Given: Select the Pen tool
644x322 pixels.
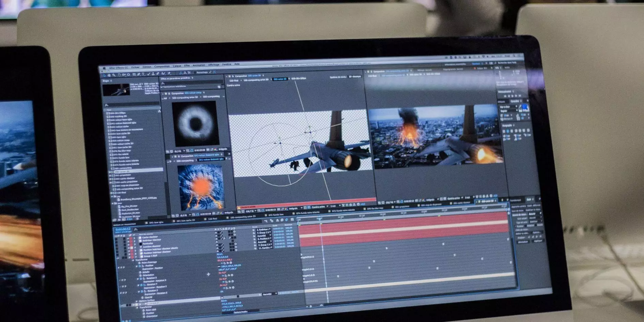Looking at the screenshot, I should click(x=138, y=75).
